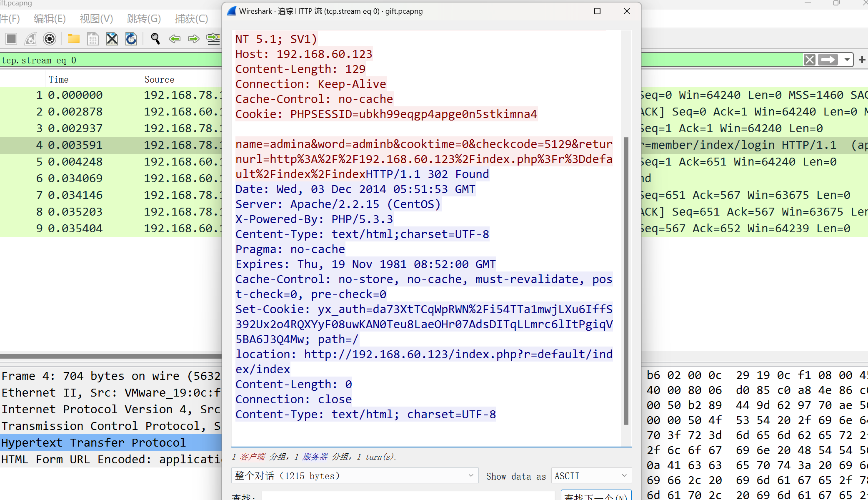
Task: Open the 跳转(G) menu
Action: (x=144, y=18)
